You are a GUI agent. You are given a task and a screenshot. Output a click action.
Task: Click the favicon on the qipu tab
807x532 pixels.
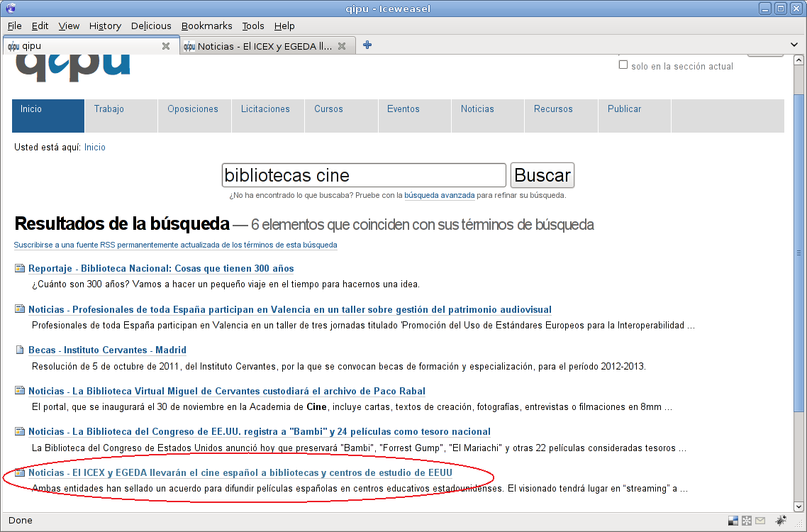tap(13, 46)
